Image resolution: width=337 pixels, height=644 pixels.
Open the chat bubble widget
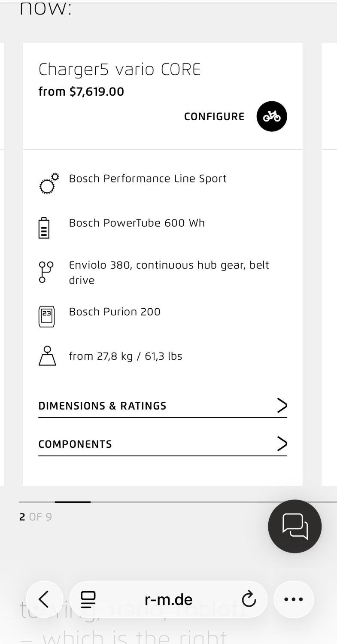pos(295,526)
